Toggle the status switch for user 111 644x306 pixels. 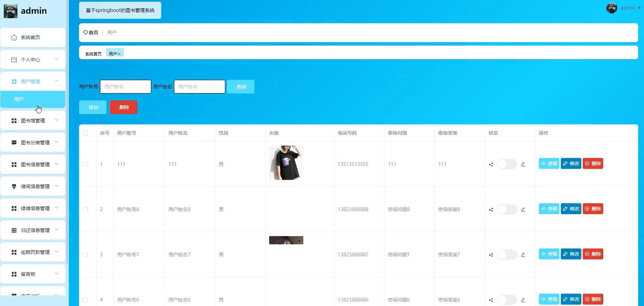(x=507, y=164)
